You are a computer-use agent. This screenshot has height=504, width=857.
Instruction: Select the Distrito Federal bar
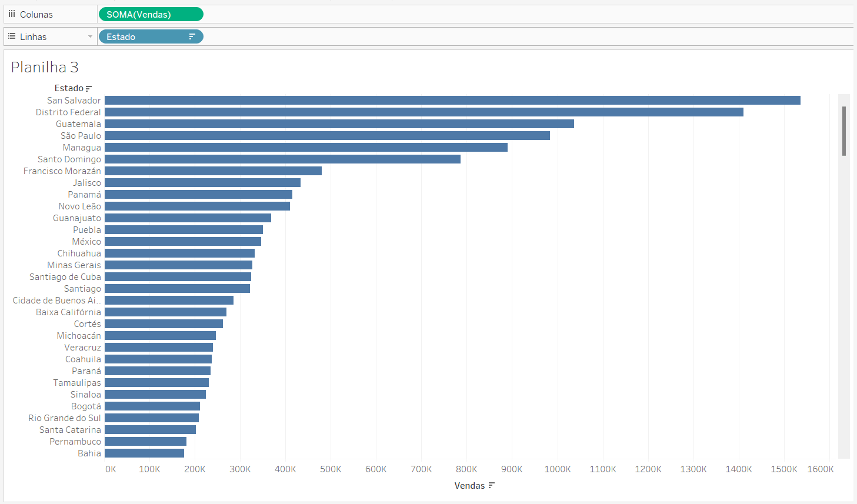424,112
